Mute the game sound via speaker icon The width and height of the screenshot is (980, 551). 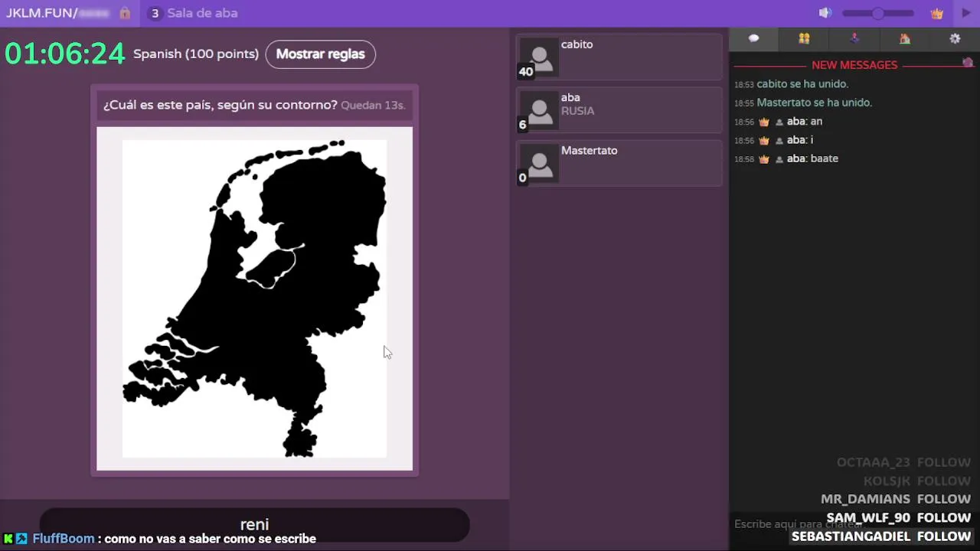825,13
